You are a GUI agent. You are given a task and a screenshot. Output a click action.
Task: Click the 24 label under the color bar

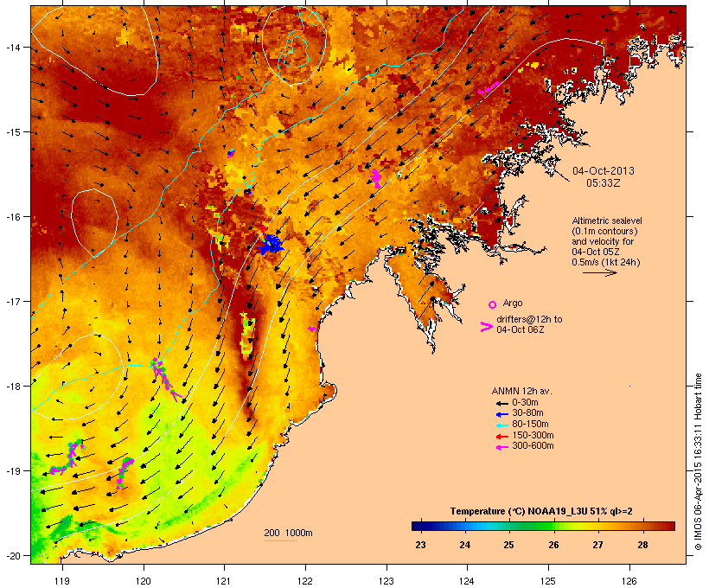(465, 545)
